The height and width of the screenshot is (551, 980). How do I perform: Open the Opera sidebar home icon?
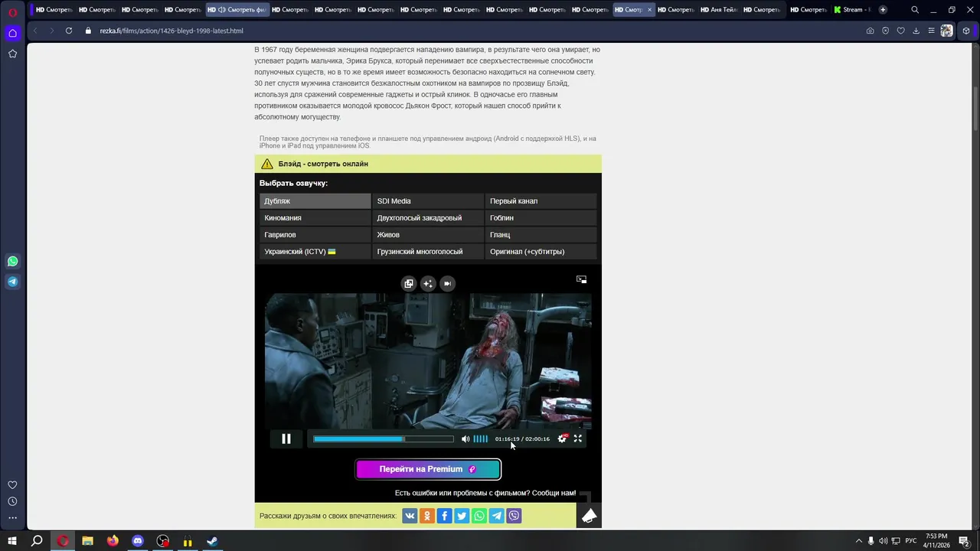[12, 33]
